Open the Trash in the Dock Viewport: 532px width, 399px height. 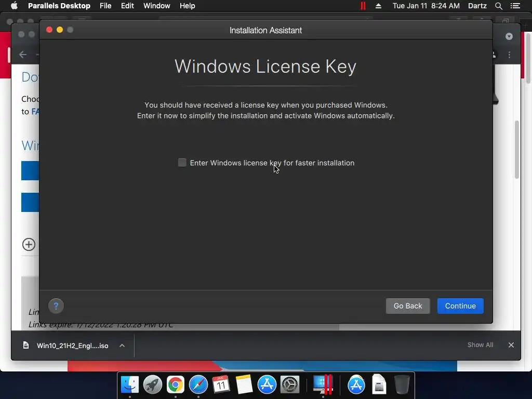click(402, 384)
